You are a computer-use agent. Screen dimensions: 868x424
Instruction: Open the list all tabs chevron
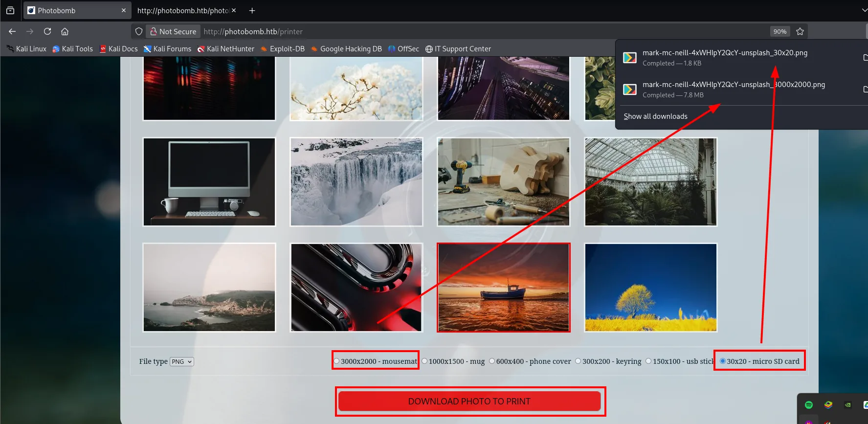[864, 10]
